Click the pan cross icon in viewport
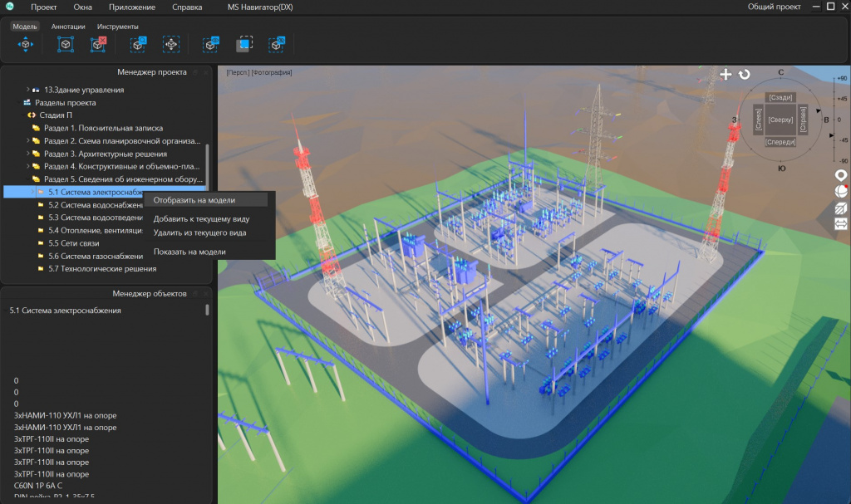851x504 pixels. (726, 75)
